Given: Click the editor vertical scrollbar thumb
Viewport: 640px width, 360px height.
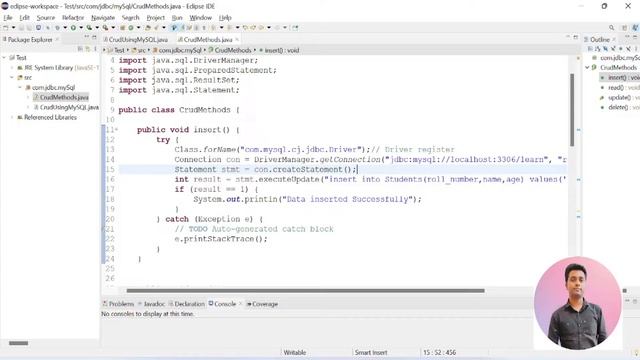Looking at the screenshot, I should [572, 110].
